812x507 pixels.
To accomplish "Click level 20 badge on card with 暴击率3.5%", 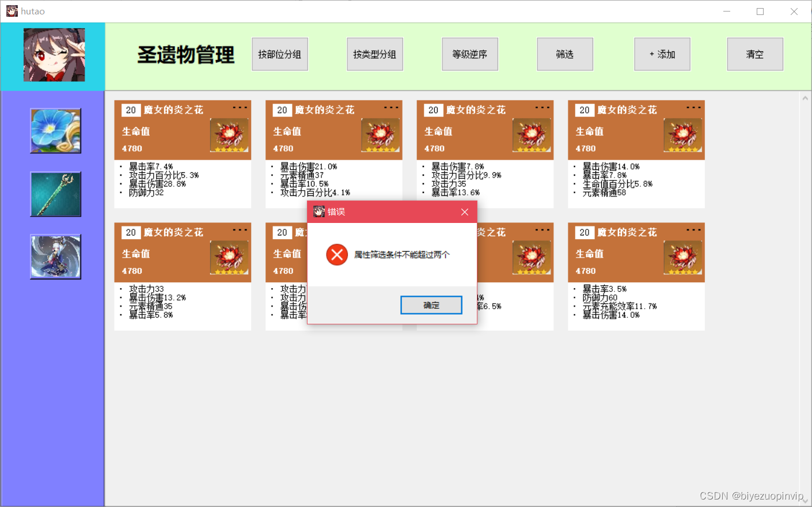I will pyautogui.click(x=585, y=232).
